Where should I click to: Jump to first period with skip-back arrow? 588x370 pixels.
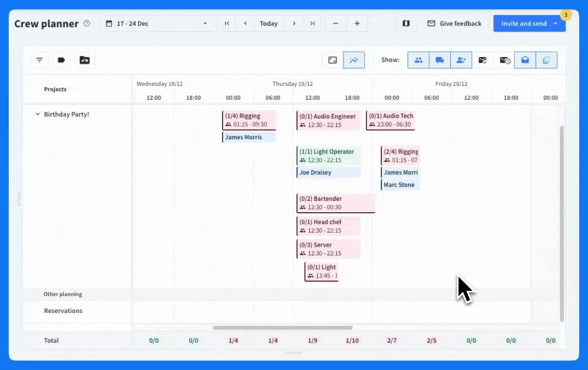click(227, 24)
